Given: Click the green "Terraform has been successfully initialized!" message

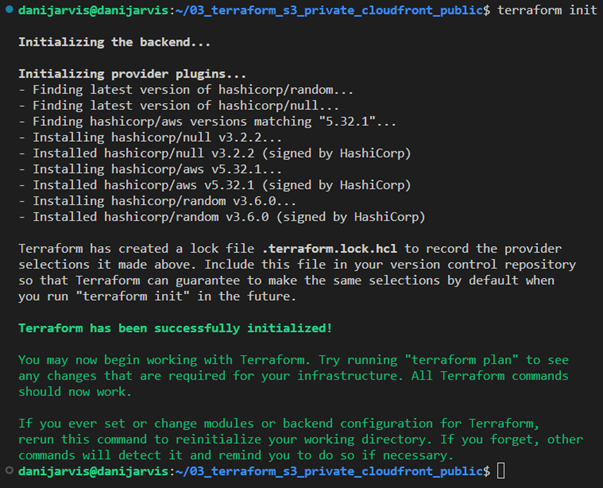Looking at the screenshot, I should [x=175, y=328].
